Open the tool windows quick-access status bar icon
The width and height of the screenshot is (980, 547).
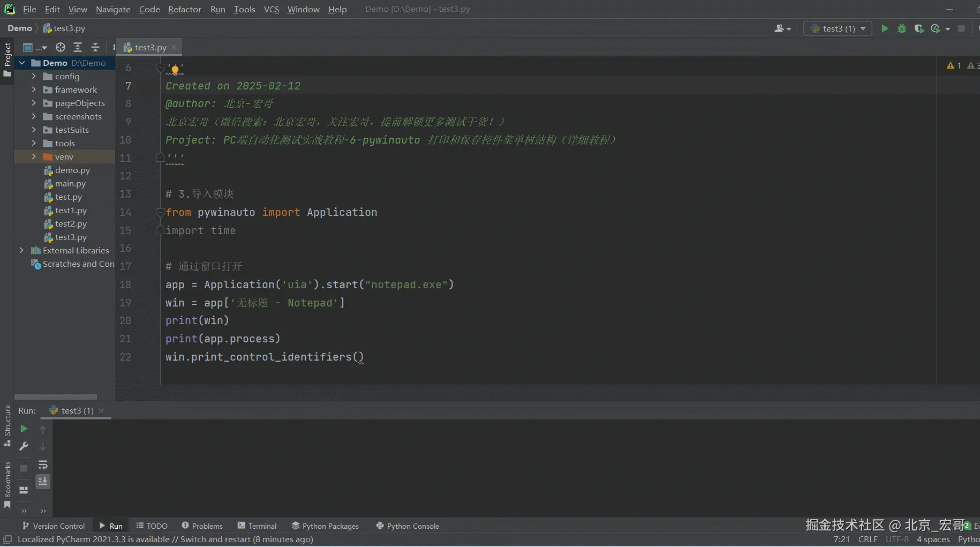[x=7, y=539]
